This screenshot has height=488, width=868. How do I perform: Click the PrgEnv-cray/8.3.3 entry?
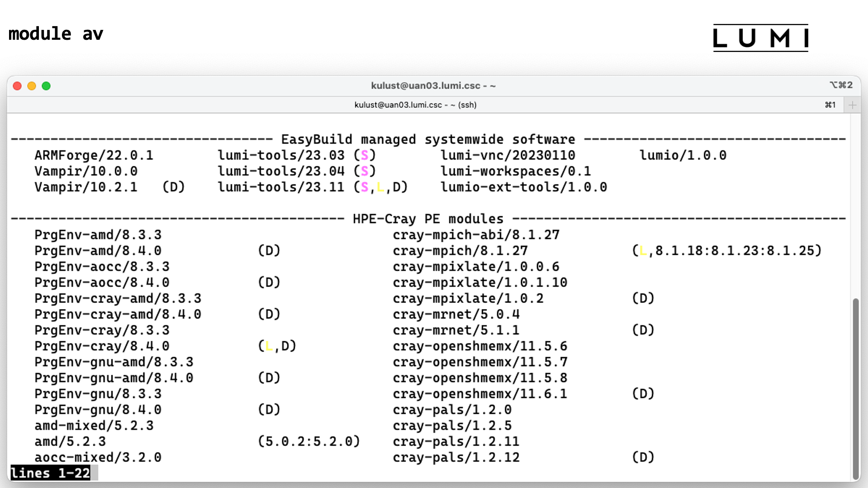(x=102, y=330)
